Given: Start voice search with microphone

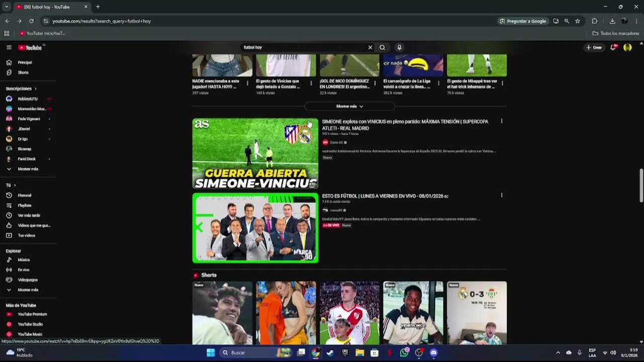Looking at the screenshot, I should click(399, 47).
